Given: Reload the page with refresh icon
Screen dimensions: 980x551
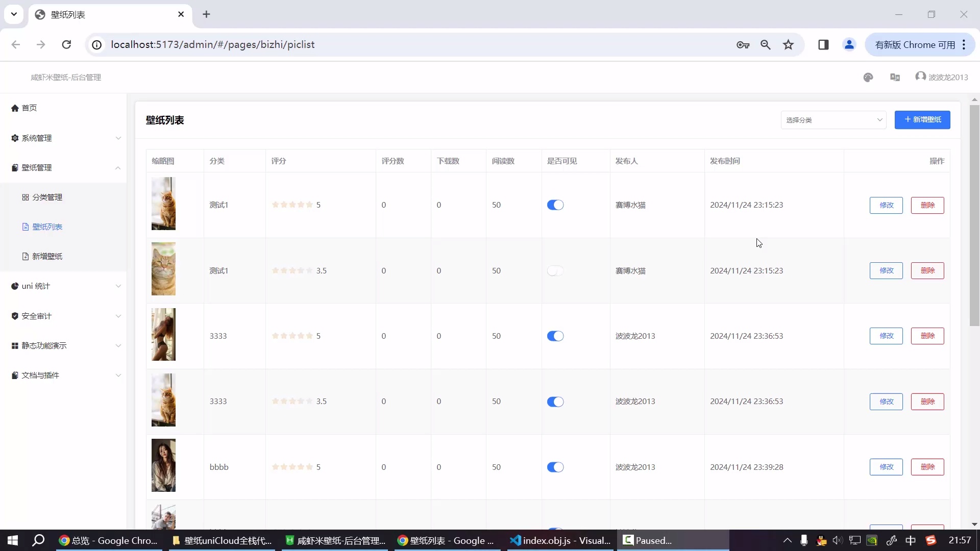Looking at the screenshot, I should (66, 45).
